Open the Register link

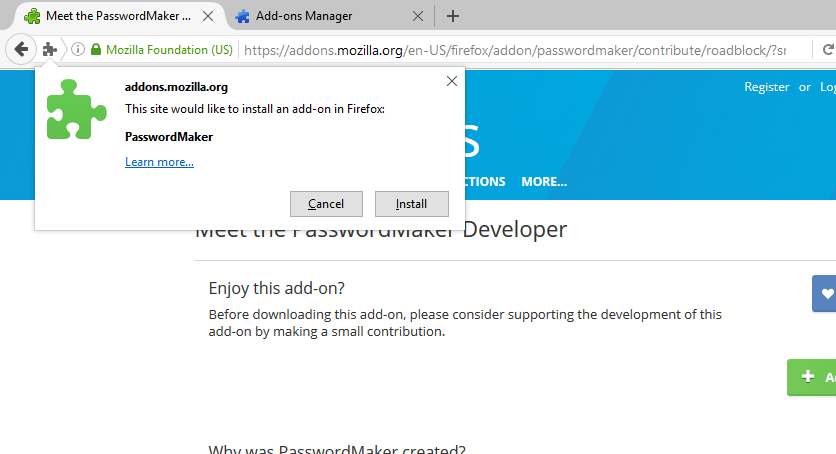pos(767,87)
